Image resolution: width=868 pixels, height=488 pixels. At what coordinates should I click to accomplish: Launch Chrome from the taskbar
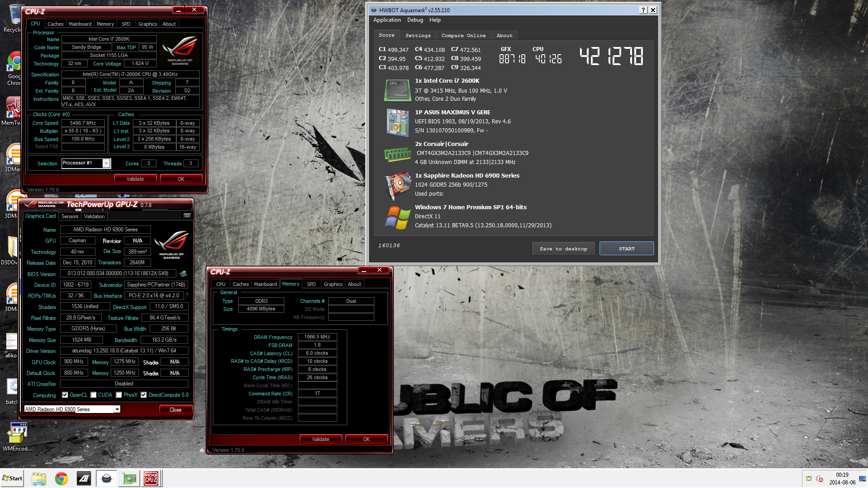point(61,479)
